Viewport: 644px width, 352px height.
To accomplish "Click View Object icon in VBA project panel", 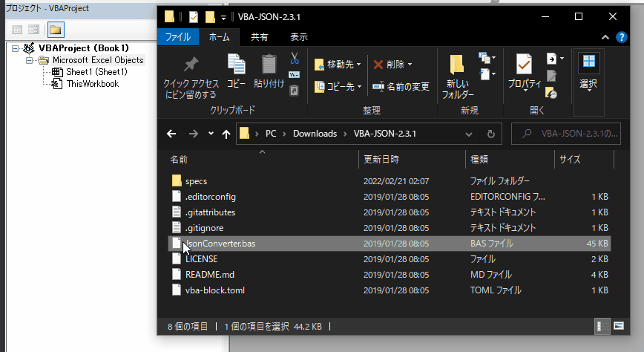I will (x=33, y=30).
